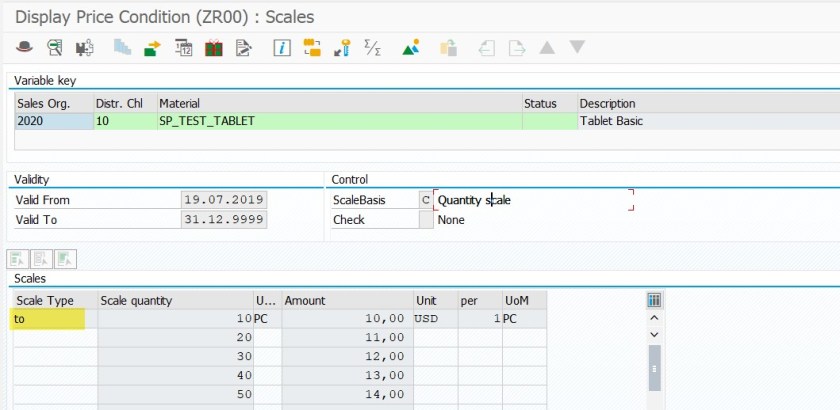Image resolution: width=840 pixels, height=410 pixels.
Task: Open table column settings grid icon
Action: point(655,300)
